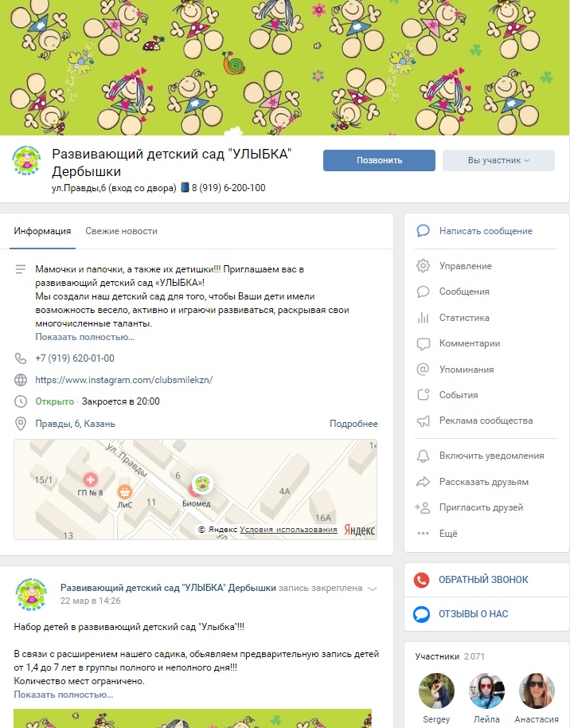Open Управление settings gear icon

423,266
